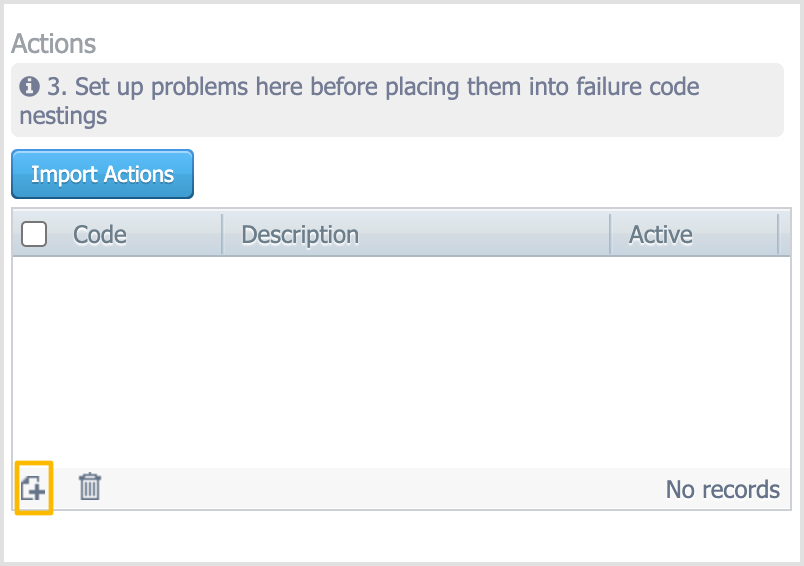This screenshot has height=566, width=804.
Task: Click the footer bar beside the trash icon
Action: coord(379,489)
